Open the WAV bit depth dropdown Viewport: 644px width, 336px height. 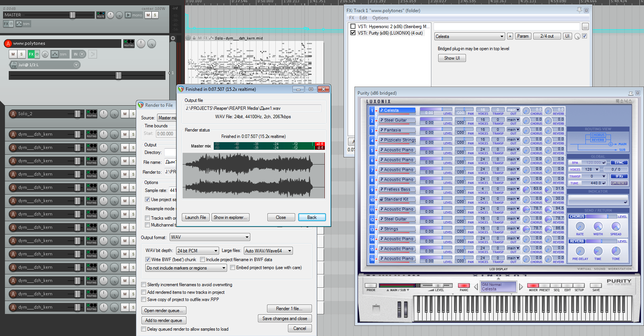pyautogui.click(x=197, y=251)
